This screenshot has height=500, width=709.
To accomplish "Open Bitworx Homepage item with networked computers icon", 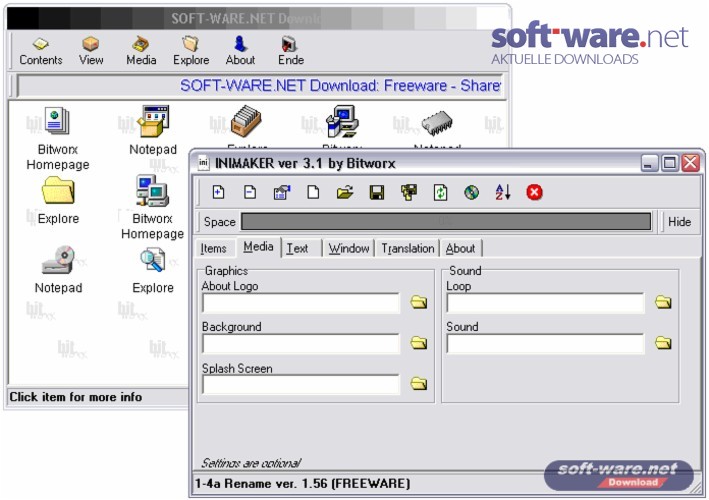I will [x=152, y=207].
